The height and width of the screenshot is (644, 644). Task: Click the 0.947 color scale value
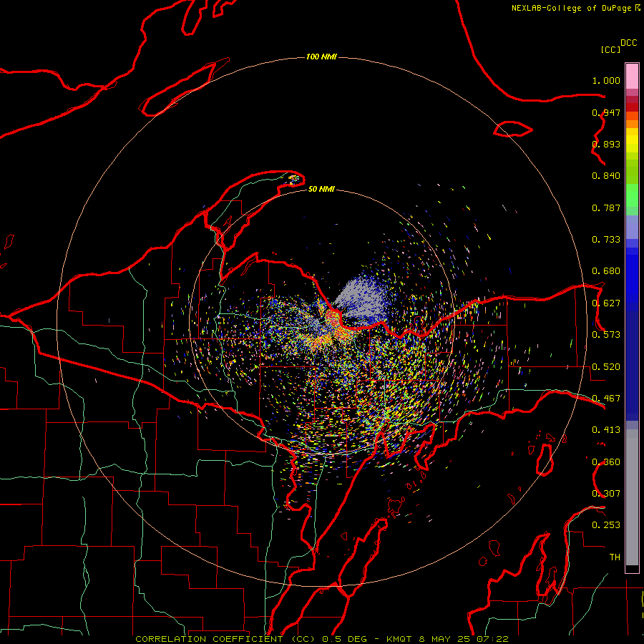(606, 112)
